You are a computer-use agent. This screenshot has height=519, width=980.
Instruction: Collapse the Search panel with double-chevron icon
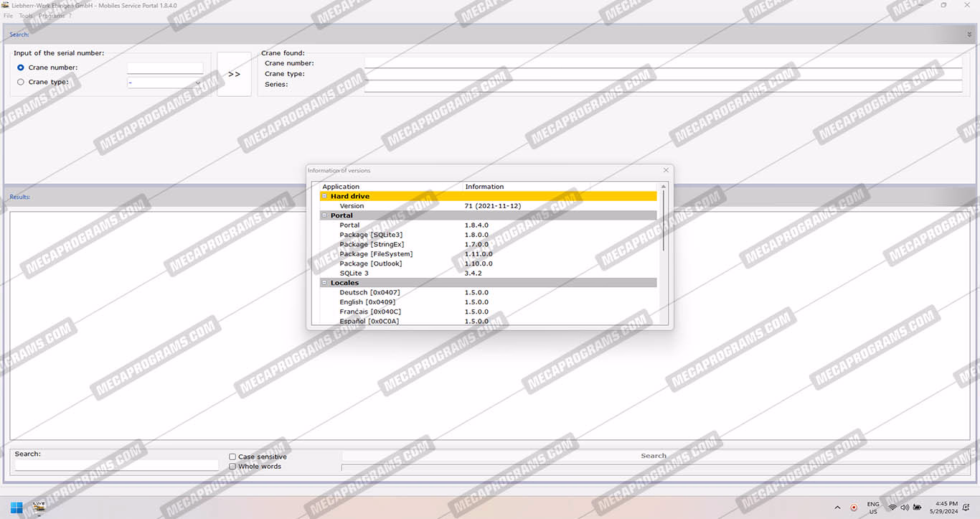coord(969,34)
